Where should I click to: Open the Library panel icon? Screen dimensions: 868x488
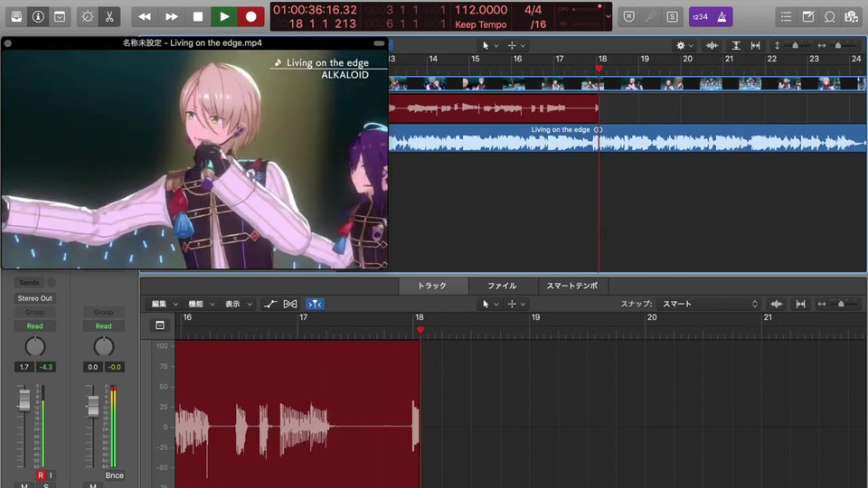(x=16, y=16)
